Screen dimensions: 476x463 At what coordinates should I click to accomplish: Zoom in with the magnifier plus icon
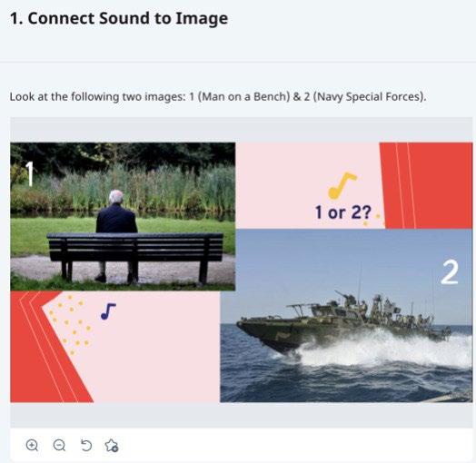32,446
